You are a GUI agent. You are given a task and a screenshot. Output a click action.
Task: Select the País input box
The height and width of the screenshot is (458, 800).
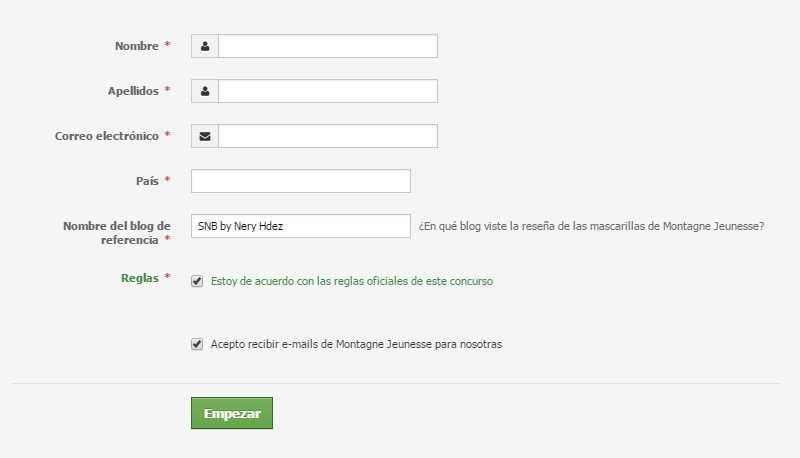[x=301, y=181]
